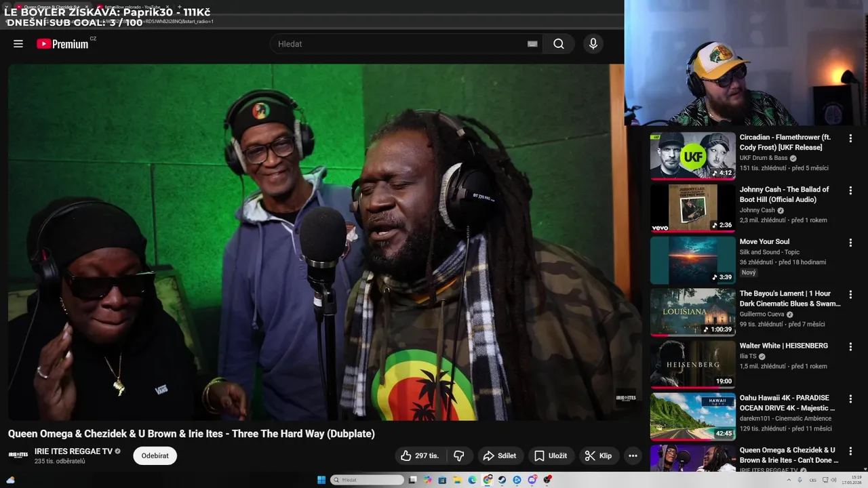The image size is (868, 488).
Task: Click the taskbar Hledat search box
Action: (367, 480)
